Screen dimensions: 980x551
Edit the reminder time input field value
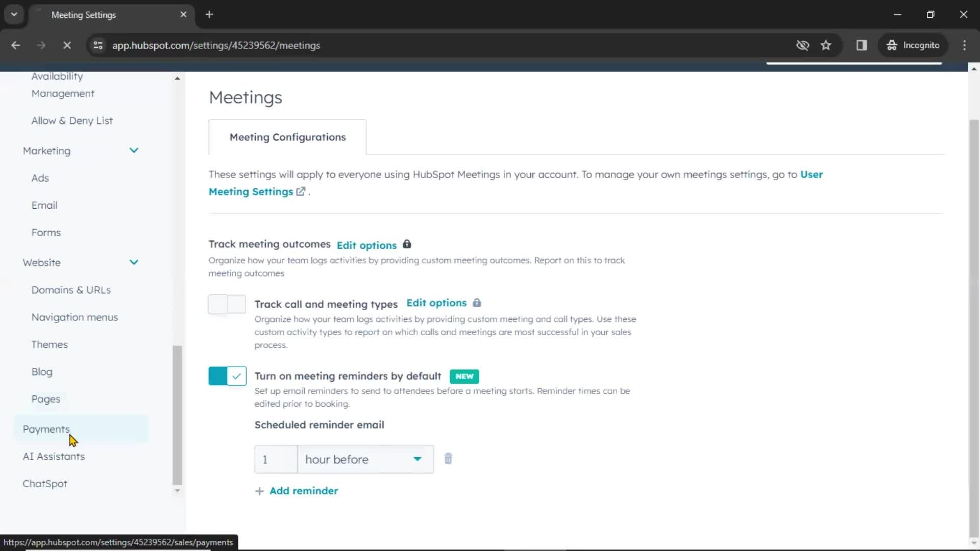(276, 459)
